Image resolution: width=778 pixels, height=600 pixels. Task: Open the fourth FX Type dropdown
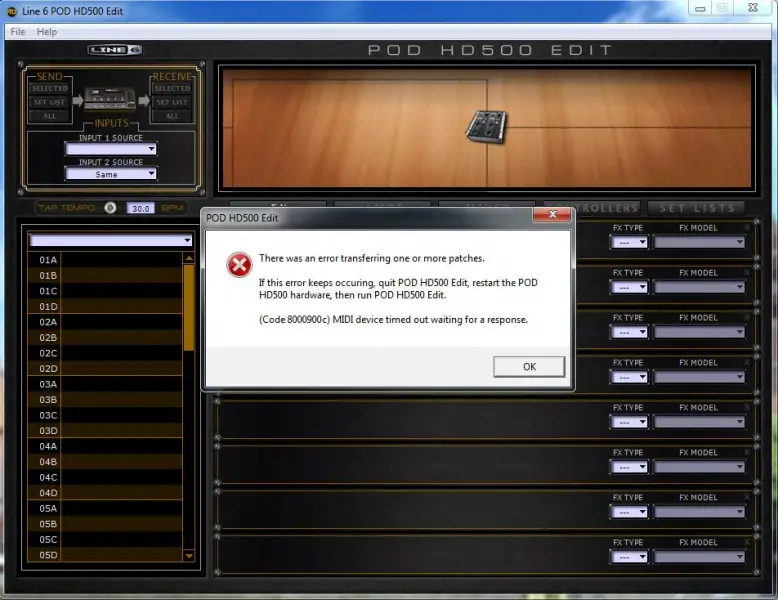tap(629, 377)
